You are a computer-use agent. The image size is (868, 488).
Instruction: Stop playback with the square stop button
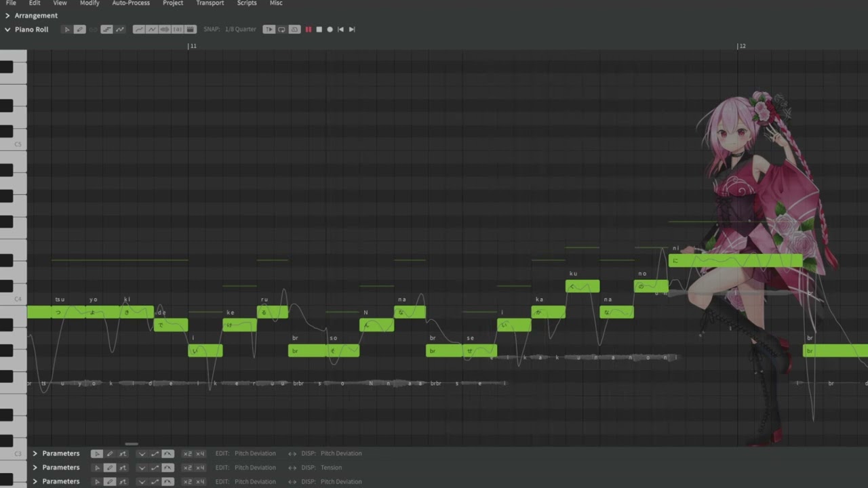pyautogui.click(x=319, y=29)
